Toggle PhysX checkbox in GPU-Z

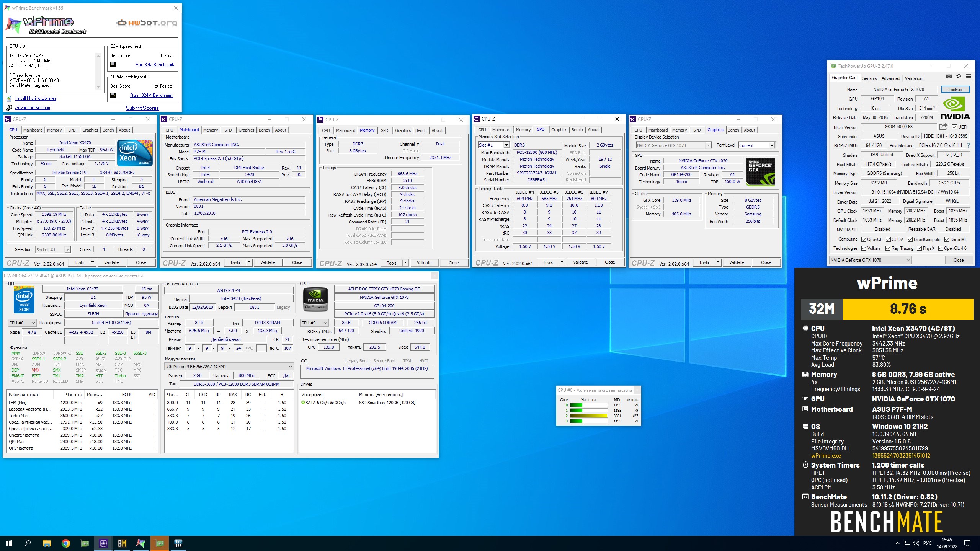pos(919,248)
